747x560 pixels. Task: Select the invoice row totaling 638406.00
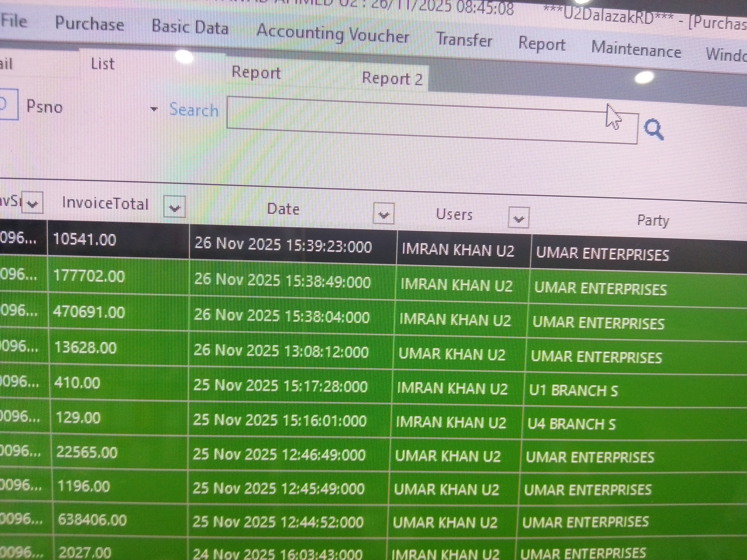pyautogui.click(x=92, y=520)
